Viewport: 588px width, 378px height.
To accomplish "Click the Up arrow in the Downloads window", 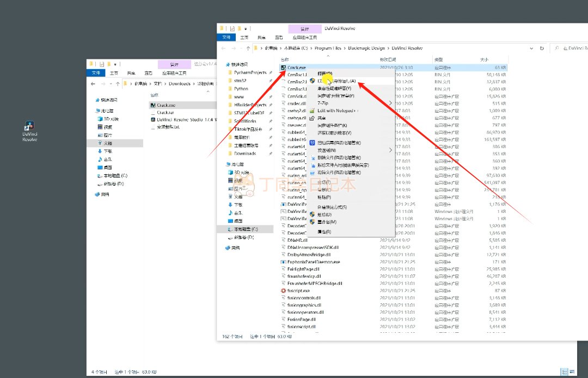I will click(x=117, y=84).
